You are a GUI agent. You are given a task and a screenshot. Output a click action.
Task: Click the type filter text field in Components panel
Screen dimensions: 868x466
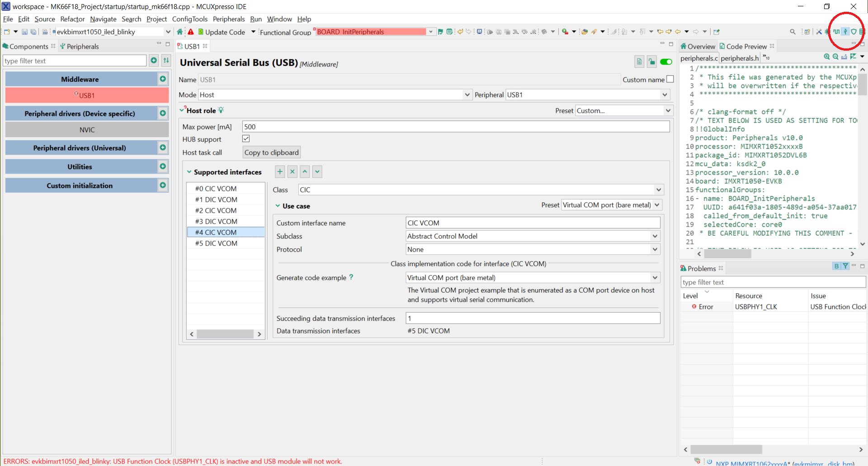(75, 60)
